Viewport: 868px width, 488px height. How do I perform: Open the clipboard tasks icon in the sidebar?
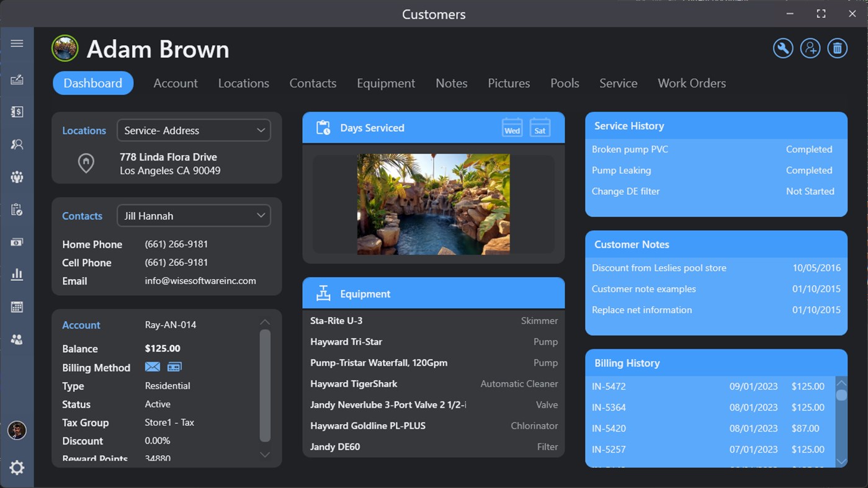click(17, 210)
